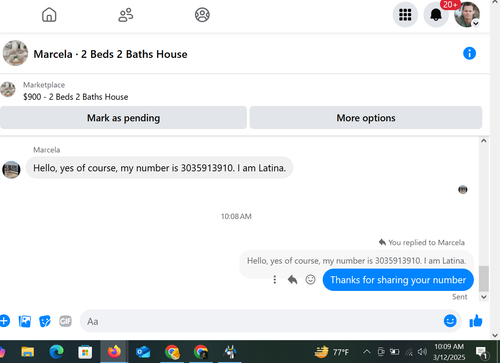Open Marcela 2 Beds 2 Baths House title

point(110,54)
